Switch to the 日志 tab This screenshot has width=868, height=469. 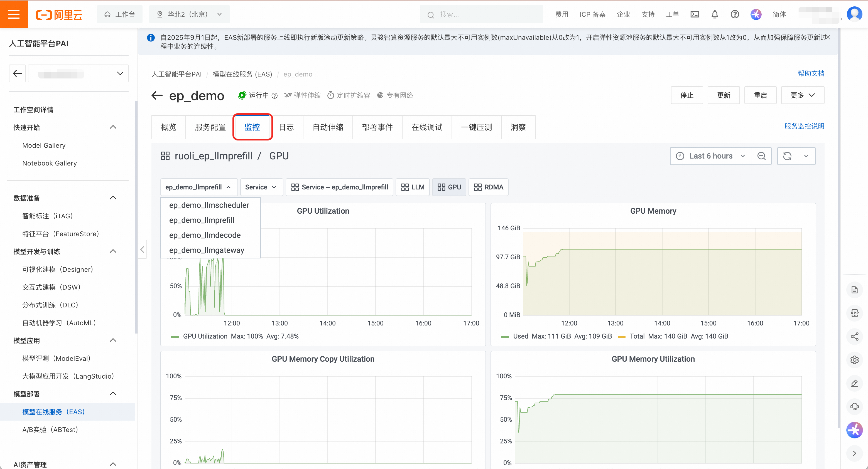click(286, 127)
